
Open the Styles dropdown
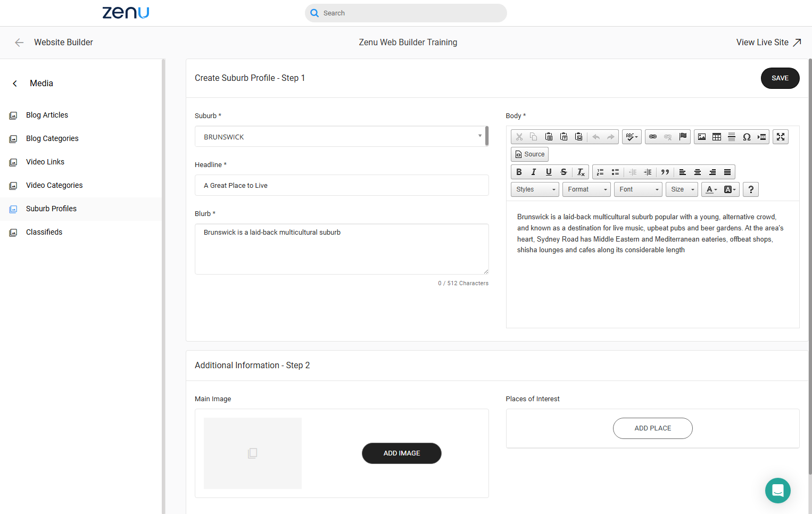[x=535, y=189]
